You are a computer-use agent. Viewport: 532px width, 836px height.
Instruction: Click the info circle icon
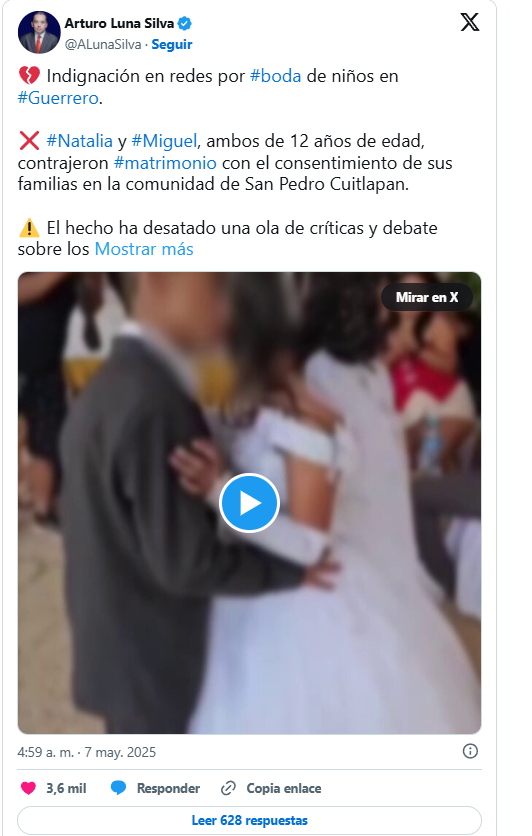pyautogui.click(x=470, y=751)
